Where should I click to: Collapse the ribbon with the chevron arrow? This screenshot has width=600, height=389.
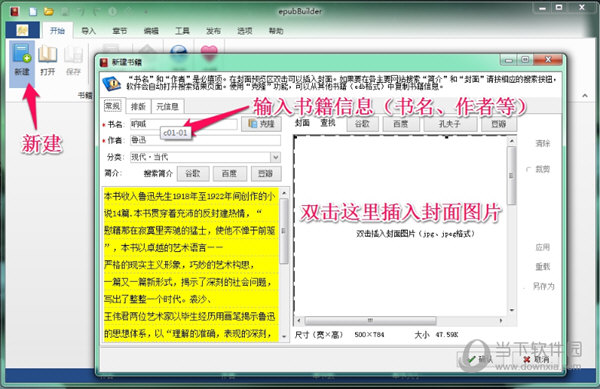click(x=585, y=96)
